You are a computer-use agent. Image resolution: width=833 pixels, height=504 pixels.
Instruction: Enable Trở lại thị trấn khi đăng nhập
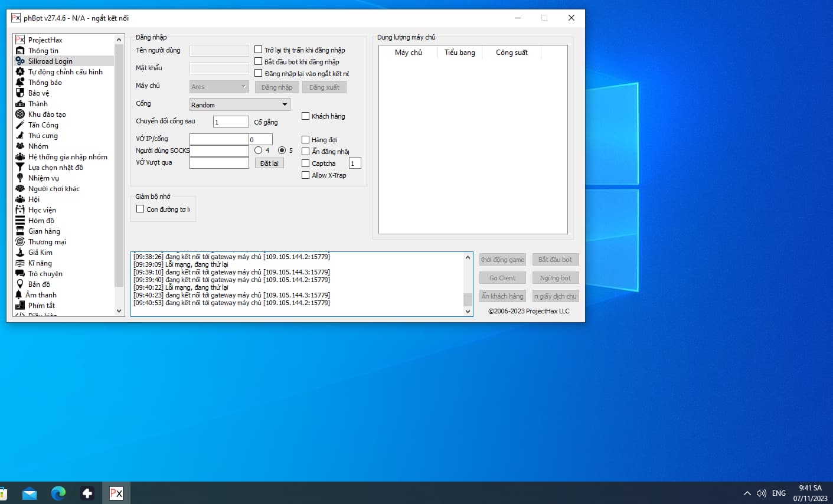coord(258,50)
